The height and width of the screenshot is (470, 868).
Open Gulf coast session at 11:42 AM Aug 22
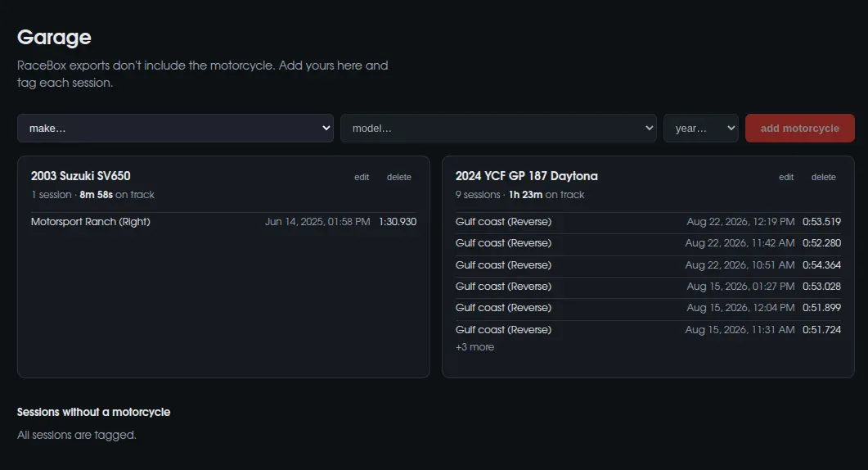pos(648,243)
